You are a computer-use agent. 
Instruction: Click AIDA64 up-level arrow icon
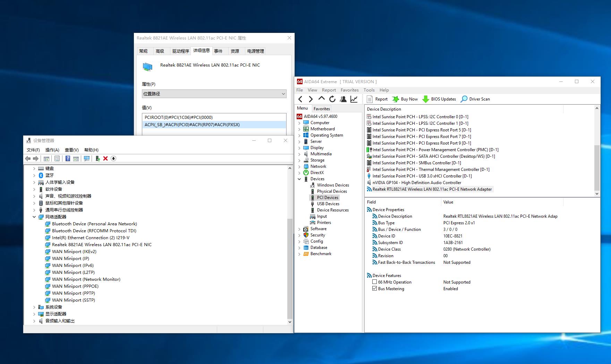coord(321,99)
